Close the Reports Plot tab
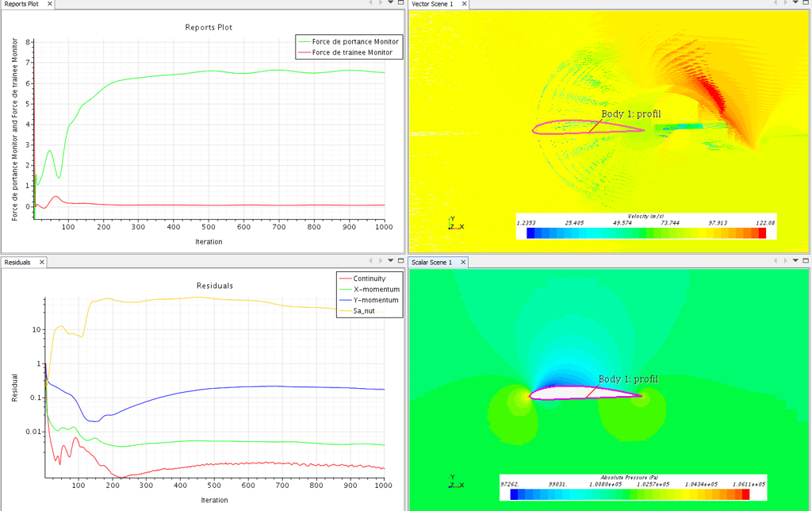Viewport: 812px width, 511px height. pos(50,4)
